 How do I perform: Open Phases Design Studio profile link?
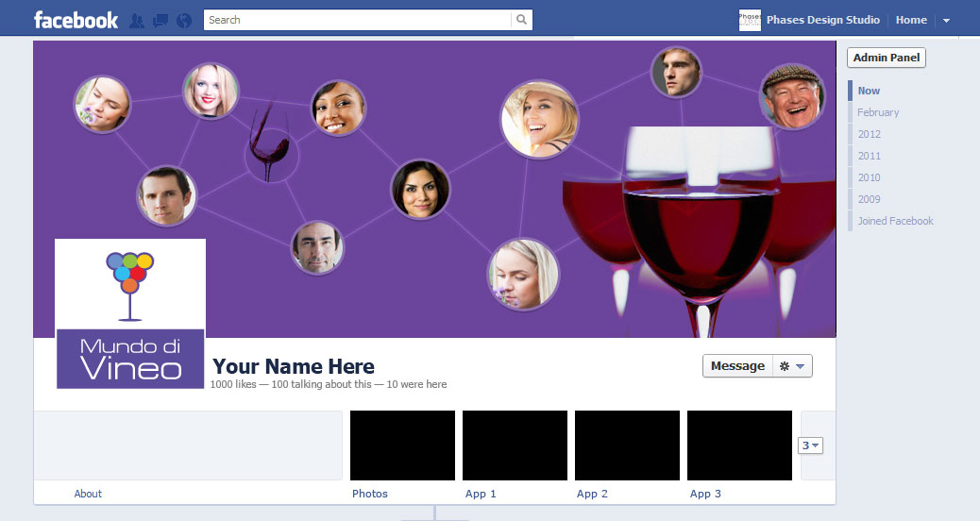[x=822, y=20]
